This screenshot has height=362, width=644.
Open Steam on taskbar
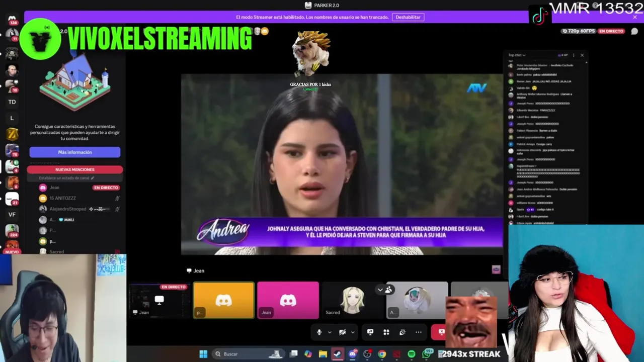[337, 354]
